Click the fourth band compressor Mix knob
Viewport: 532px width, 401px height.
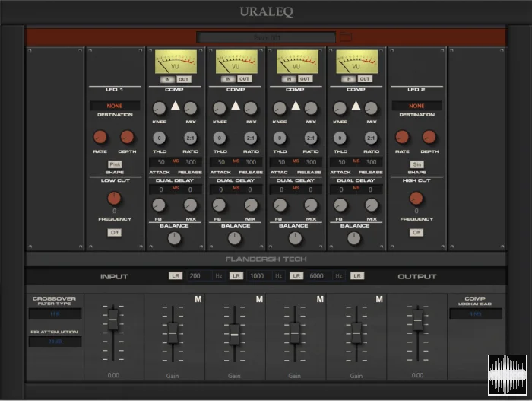[371, 108]
